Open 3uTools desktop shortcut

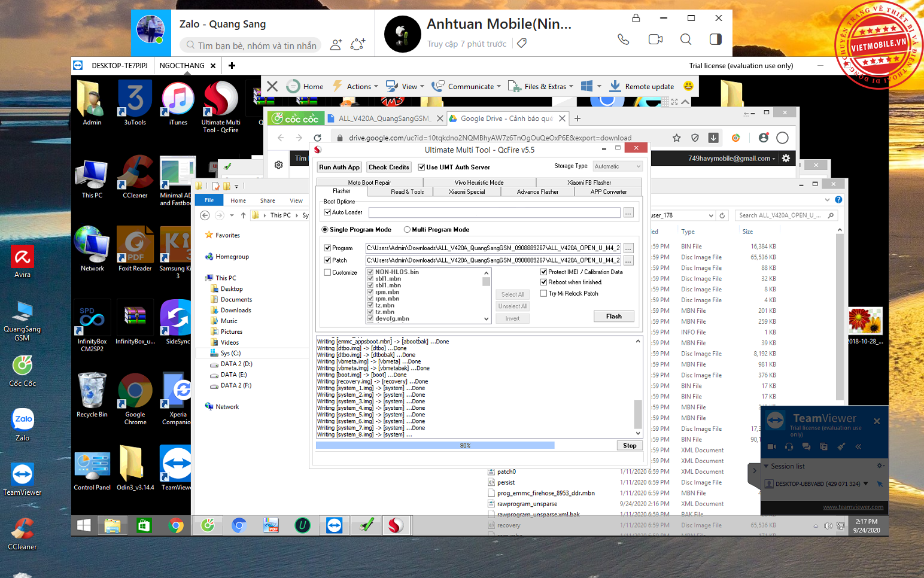[135, 103]
